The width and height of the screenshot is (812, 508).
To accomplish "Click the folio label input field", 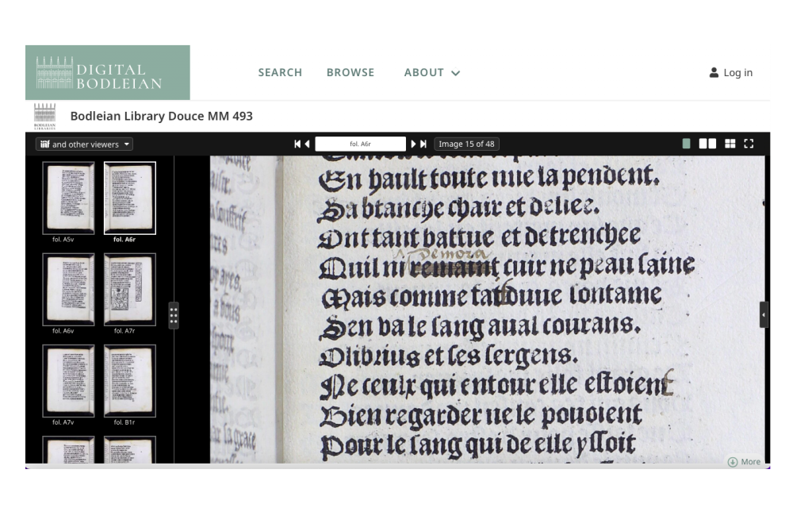I will pos(361,144).
